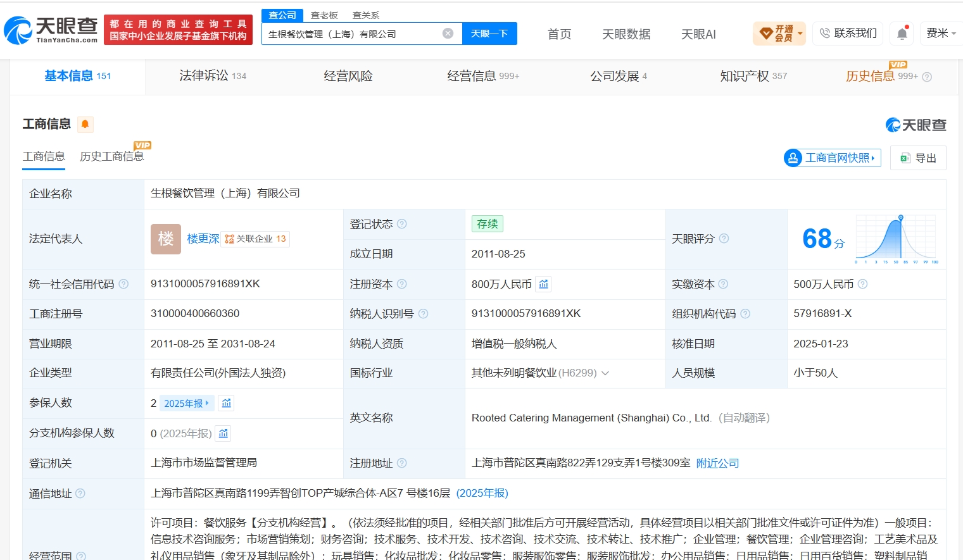
Task: Open help icon beside 天眼评分
Action: [724, 239]
